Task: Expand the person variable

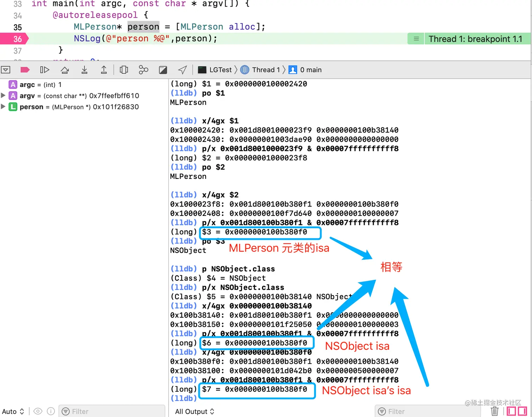Action: pos(3,106)
